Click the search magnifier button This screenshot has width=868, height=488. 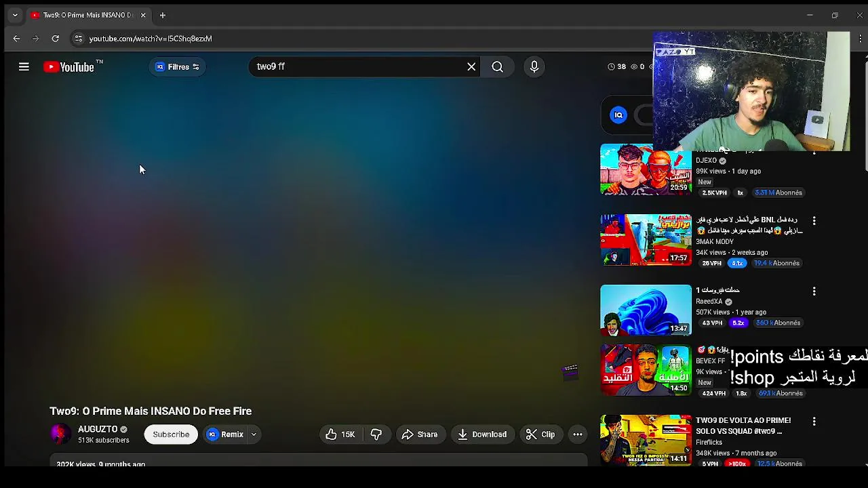click(497, 66)
